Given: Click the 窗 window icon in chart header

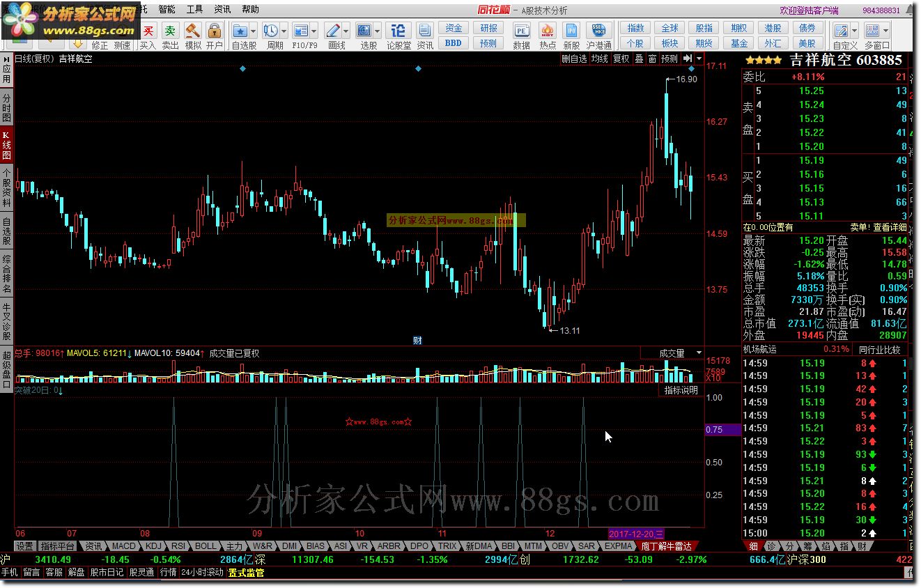Looking at the screenshot, I should point(652,59).
